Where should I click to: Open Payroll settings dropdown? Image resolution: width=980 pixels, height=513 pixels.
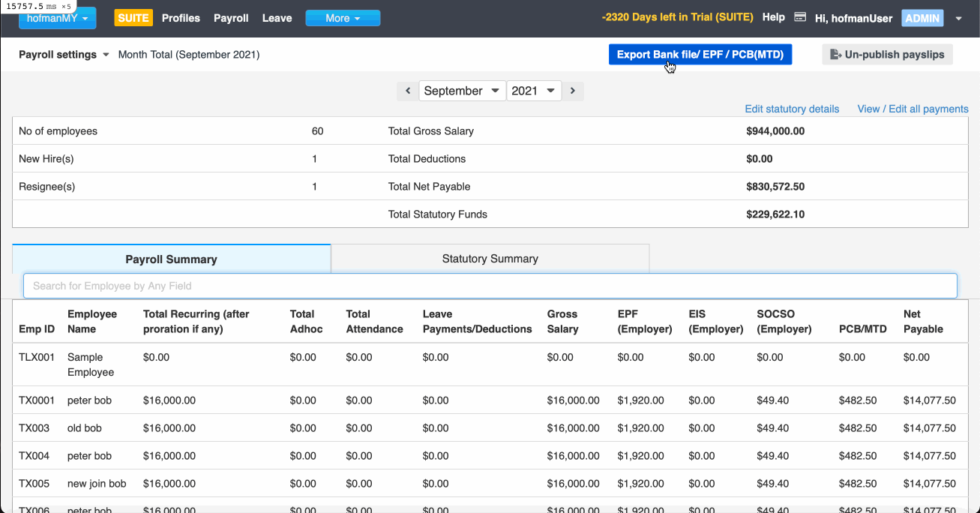[64, 55]
